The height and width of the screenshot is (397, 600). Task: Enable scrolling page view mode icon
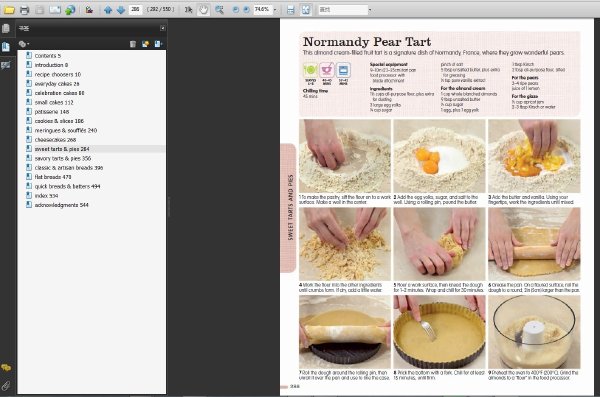tap(291, 10)
